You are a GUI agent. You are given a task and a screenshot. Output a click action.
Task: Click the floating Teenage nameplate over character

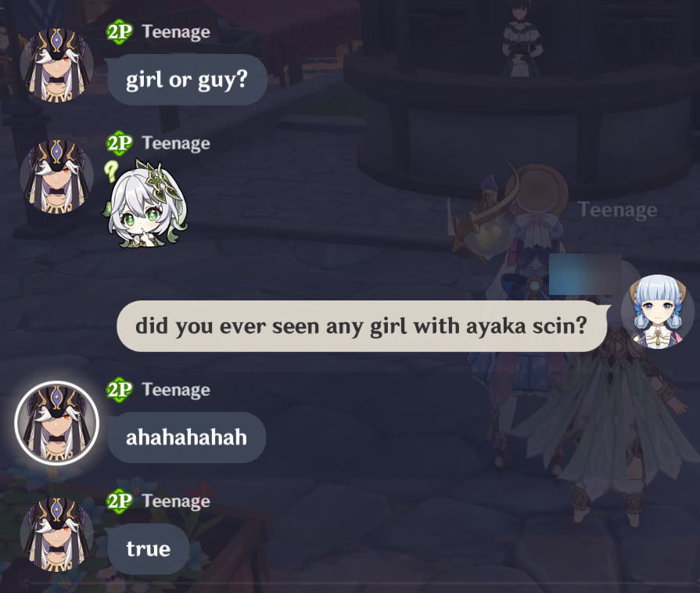(618, 210)
